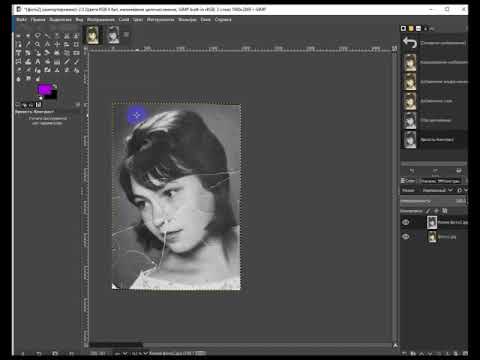Hide the bottom фото2.jpg layer
480x360 pixels.
point(406,237)
